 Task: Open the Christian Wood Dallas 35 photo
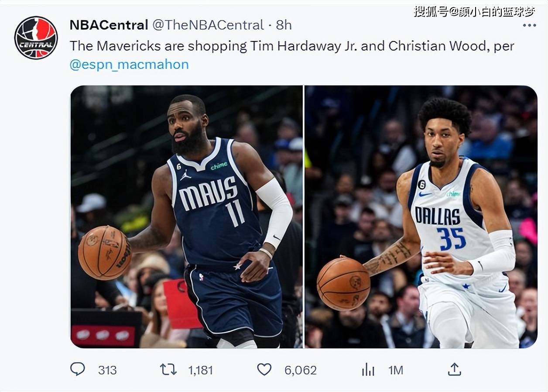click(x=421, y=217)
